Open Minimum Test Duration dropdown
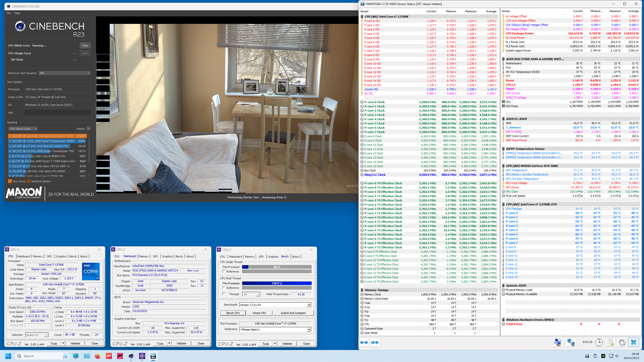 tap(65, 73)
